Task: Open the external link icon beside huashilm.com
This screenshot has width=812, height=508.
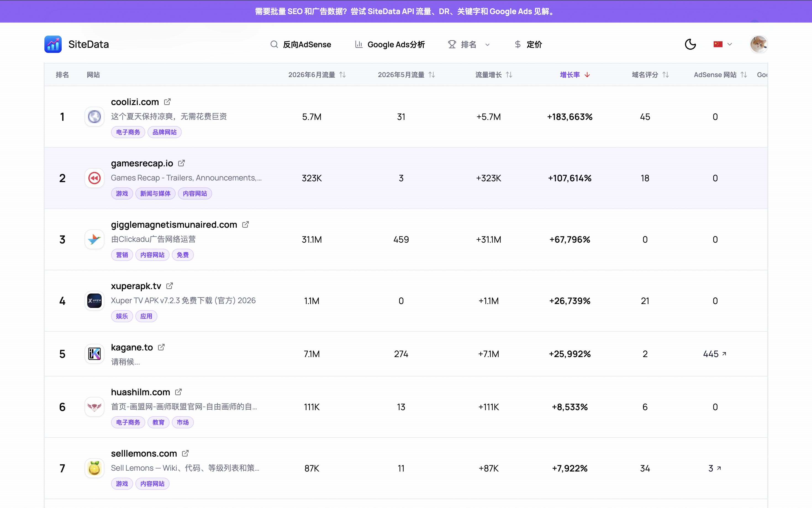Action: point(178,392)
